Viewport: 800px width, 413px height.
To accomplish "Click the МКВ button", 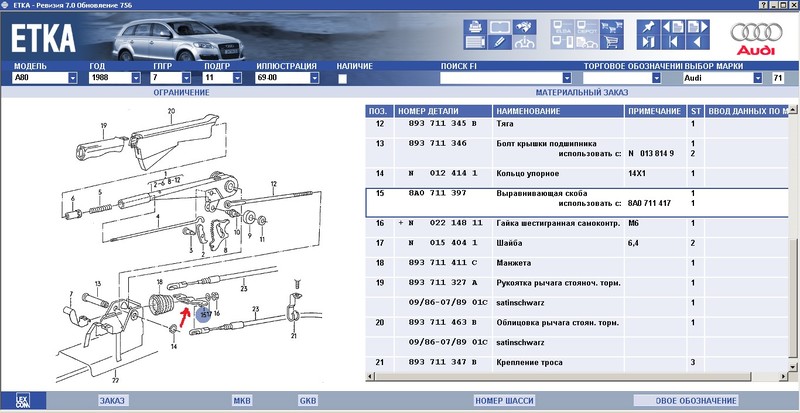I will [x=242, y=401].
